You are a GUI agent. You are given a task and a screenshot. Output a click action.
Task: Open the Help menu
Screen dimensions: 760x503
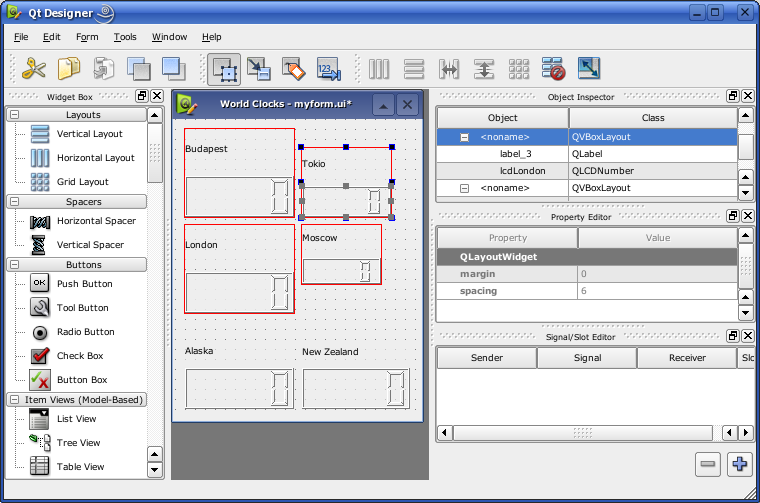pos(212,37)
